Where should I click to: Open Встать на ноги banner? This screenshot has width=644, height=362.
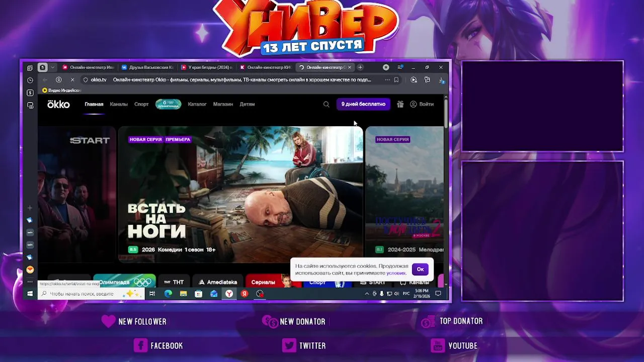(240, 194)
